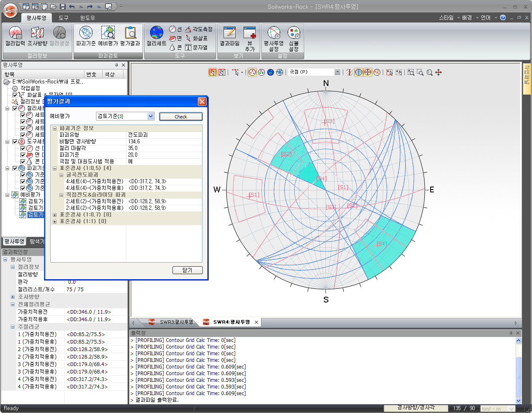Uncheck the 절리세트 tree checkbox

(x=15, y=108)
